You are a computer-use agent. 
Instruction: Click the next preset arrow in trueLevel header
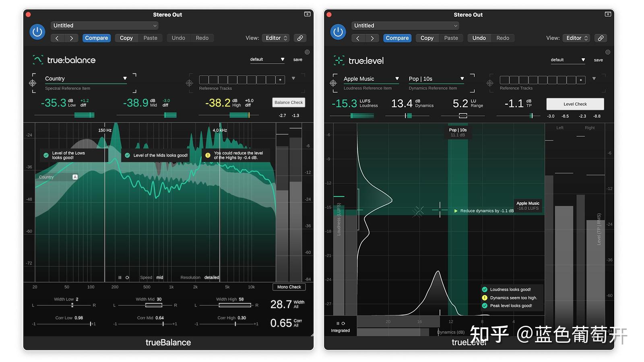click(372, 38)
